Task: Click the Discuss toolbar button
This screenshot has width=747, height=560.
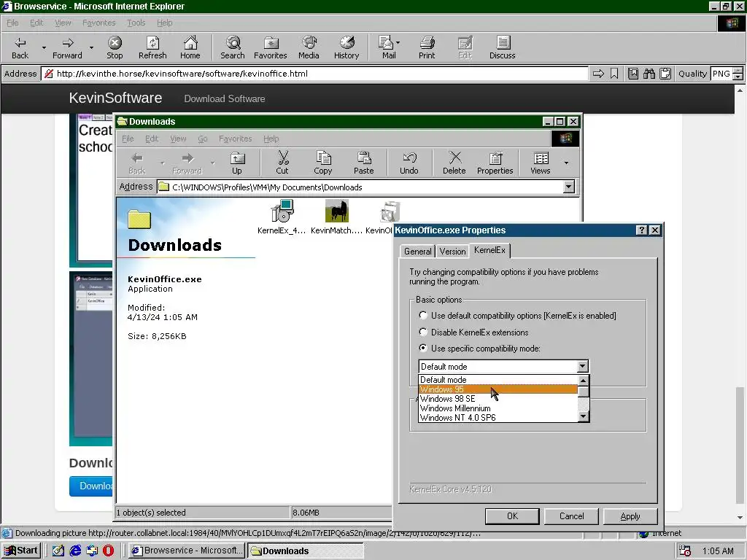Action: pyautogui.click(x=502, y=47)
